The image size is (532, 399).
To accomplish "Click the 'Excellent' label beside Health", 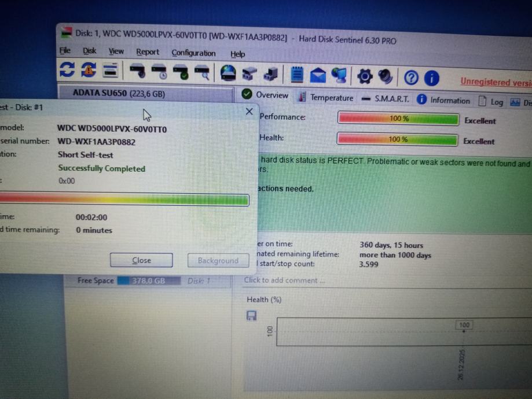I will (x=479, y=141).
